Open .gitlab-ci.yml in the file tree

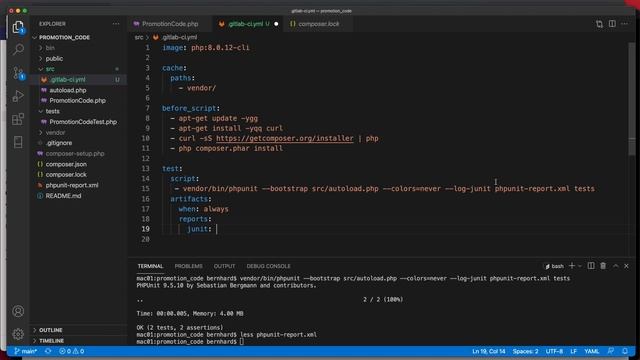pyautogui.click(x=68, y=80)
